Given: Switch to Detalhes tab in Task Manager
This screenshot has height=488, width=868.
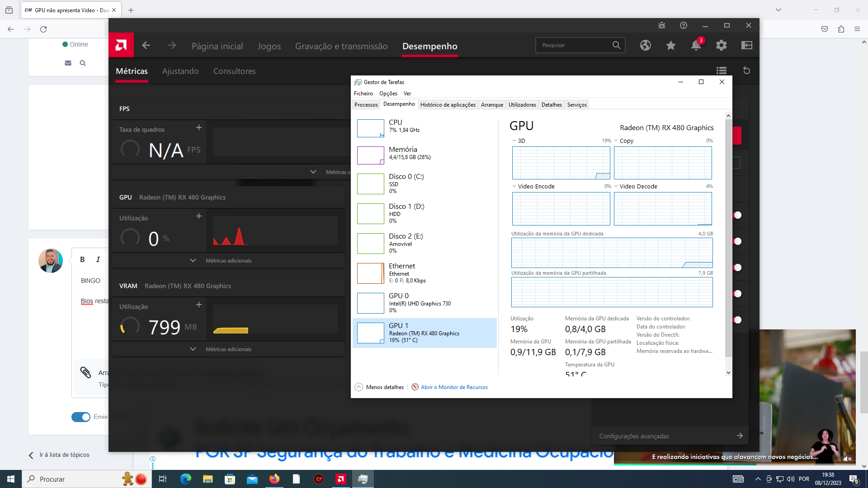Looking at the screenshot, I should point(552,105).
